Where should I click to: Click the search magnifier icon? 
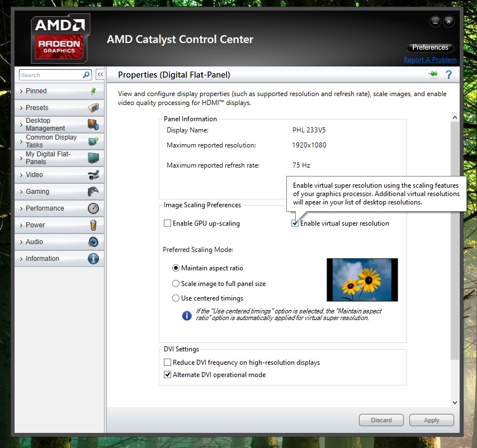(x=86, y=75)
